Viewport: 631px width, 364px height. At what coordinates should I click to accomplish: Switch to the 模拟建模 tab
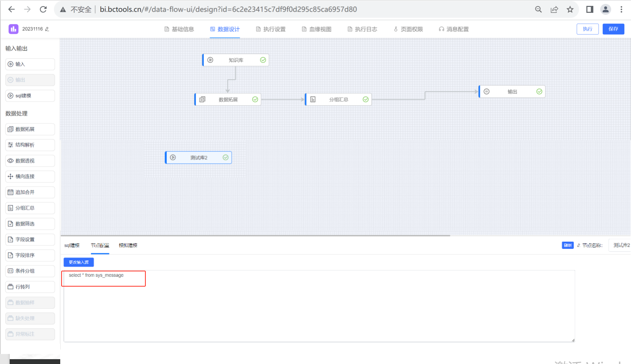pos(127,245)
